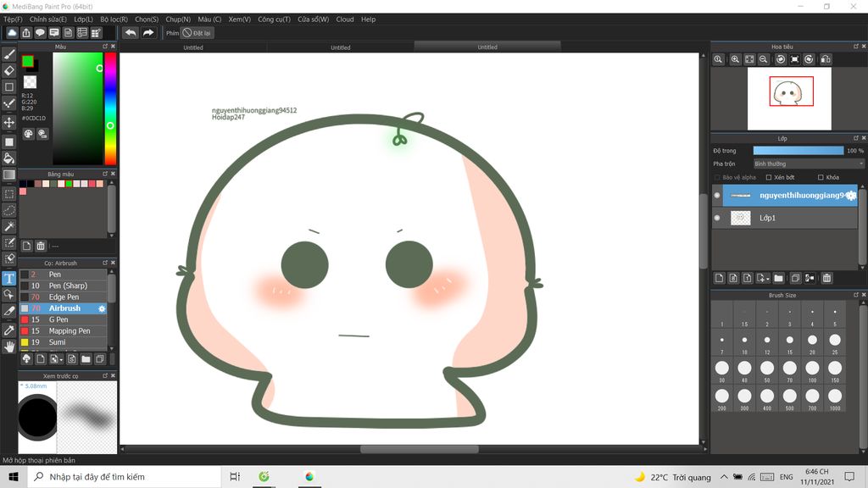Open the brush folder icon in brush panel

point(86,359)
